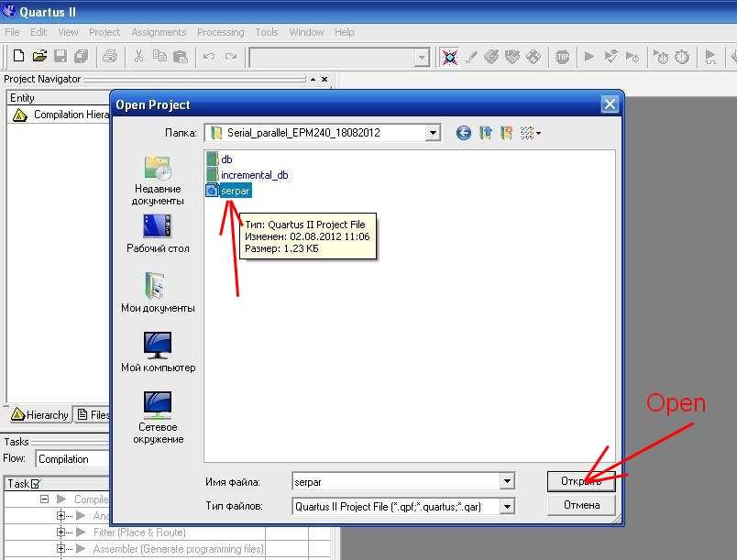Viewport: 737px width, 560px height.
Task: Click the Assembler (Generate programming files) task text
Action: [x=178, y=549]
